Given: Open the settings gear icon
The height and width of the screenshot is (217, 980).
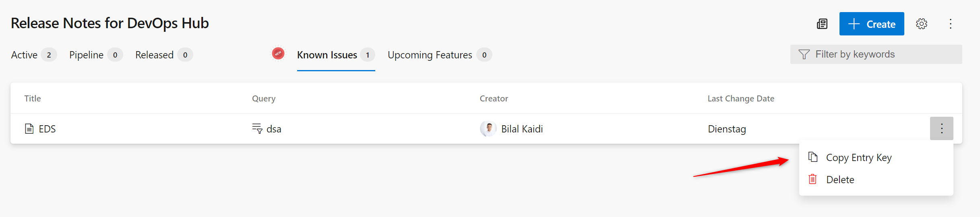Looking at the screenshot, I should click(x=922, y=24).
